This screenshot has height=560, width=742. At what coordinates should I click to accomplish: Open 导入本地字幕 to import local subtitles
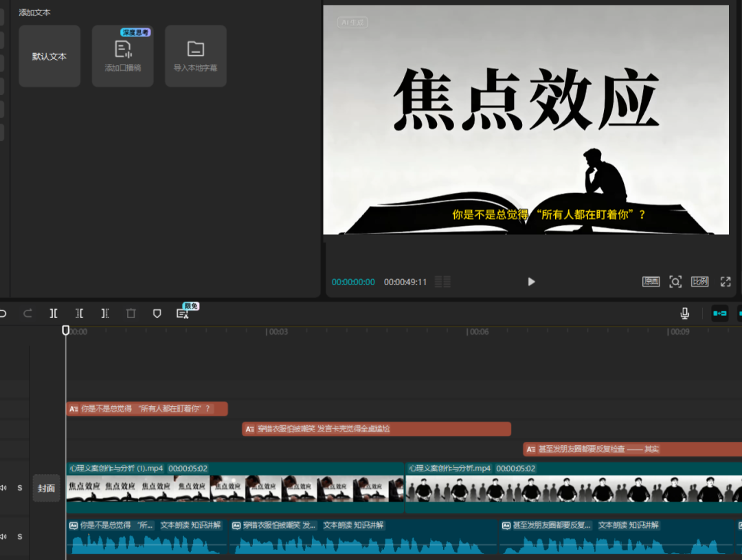[x=196, y=56]
